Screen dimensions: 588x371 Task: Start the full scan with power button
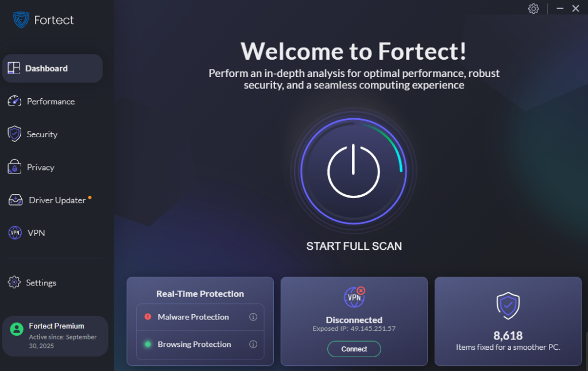coord(354,171)
